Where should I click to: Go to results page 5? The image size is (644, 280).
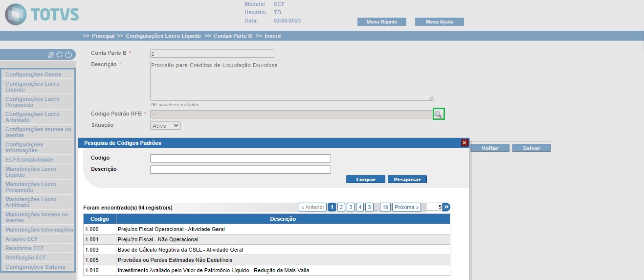click(x=369, y=207)
